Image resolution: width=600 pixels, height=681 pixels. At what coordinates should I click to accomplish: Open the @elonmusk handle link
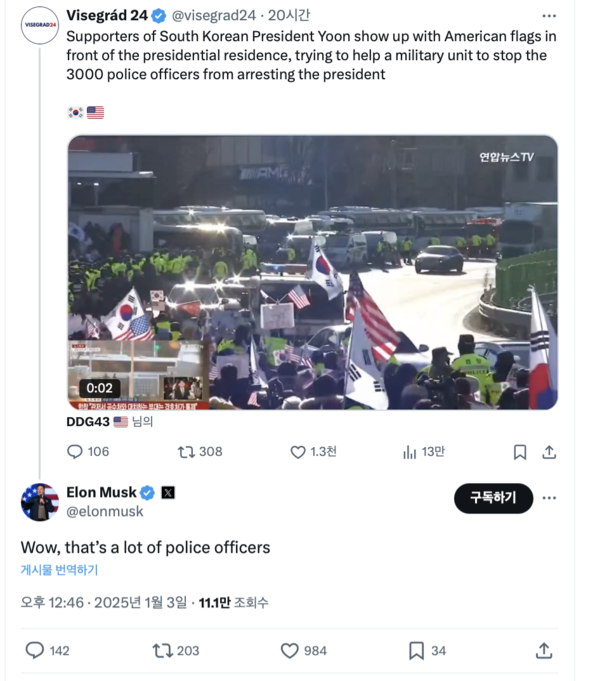tap(104, 511)
